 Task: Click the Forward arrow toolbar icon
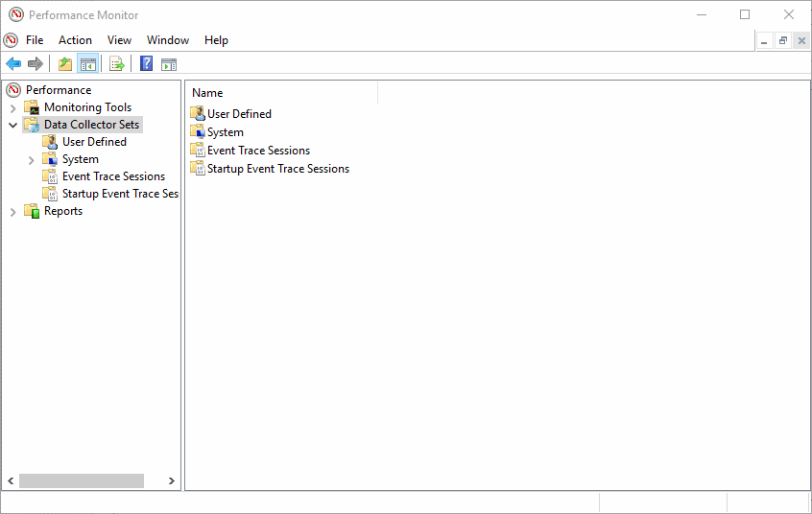pyautogui.click(x=36, y=64)
